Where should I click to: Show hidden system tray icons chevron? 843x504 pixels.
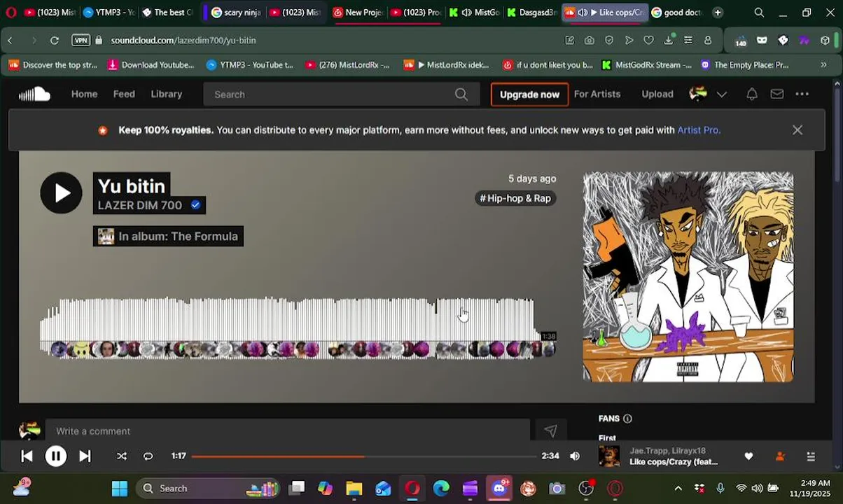point(678,489)
